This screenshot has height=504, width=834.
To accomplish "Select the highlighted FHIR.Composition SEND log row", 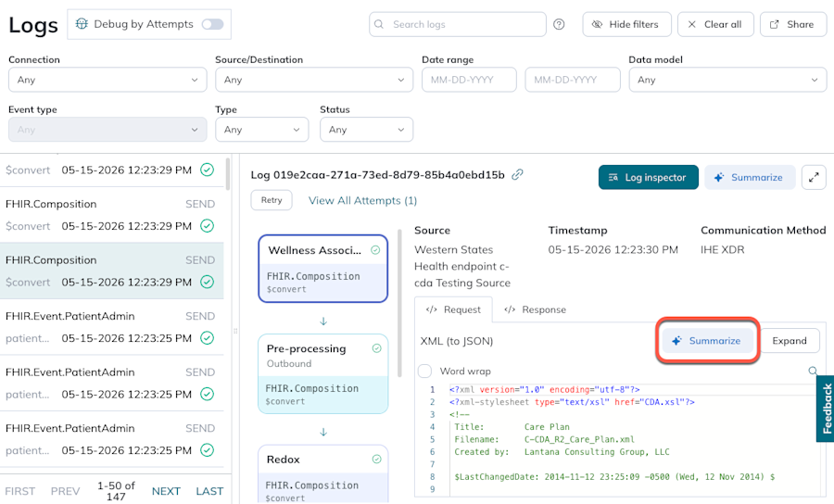I will coord(112,271).
